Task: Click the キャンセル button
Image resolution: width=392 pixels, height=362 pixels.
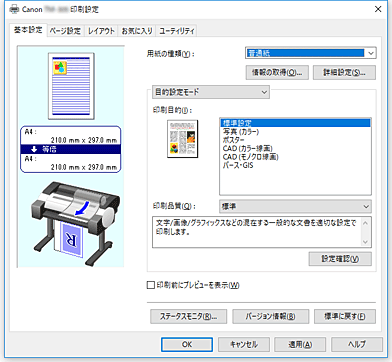Action: click(x=244, y=344)
